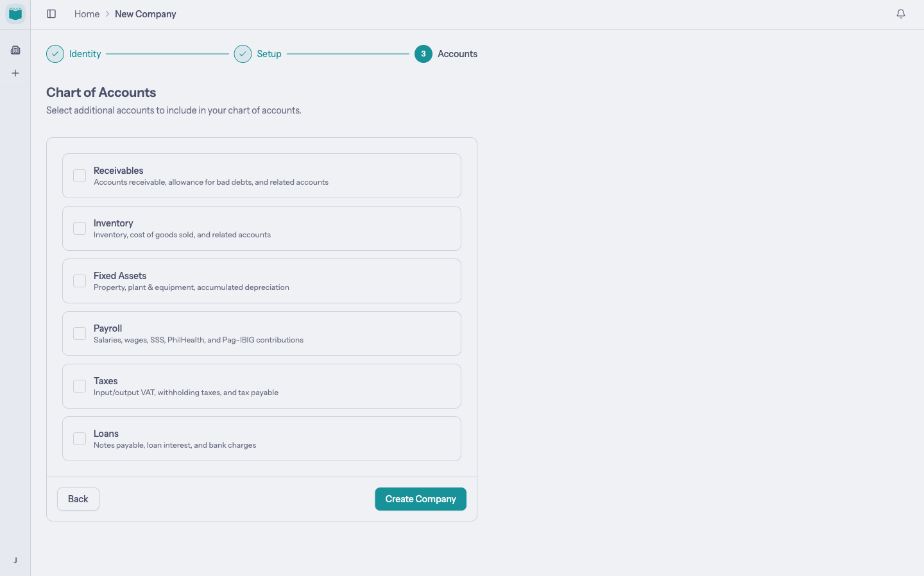Screen dimensions: 924x576
Task: Collapse the sidebar panel icon
Action: pyautogui.click(x=51, y=13)
